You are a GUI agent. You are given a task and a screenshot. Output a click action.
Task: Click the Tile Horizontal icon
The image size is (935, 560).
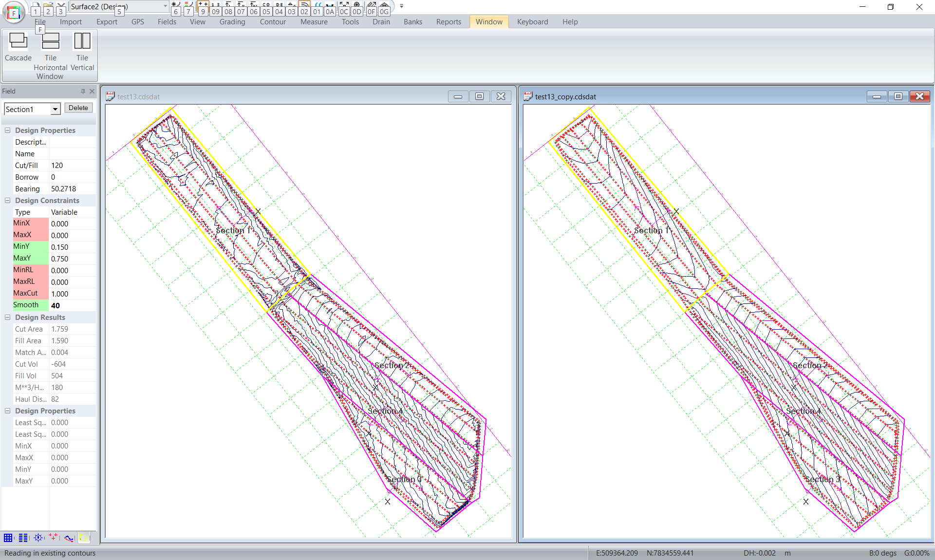[x=51, y=41]
